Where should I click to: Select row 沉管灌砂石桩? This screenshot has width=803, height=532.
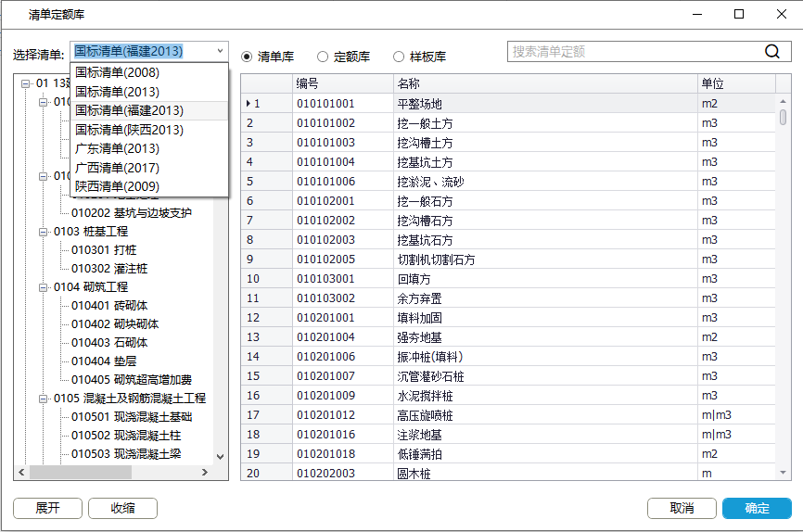pyautogui.click(x=508, y=376)
